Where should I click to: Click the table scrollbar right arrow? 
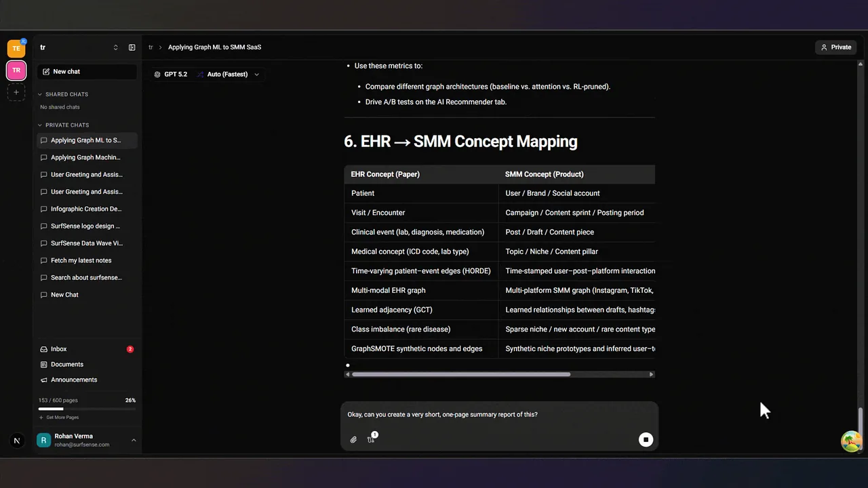(x=652, y=374)
